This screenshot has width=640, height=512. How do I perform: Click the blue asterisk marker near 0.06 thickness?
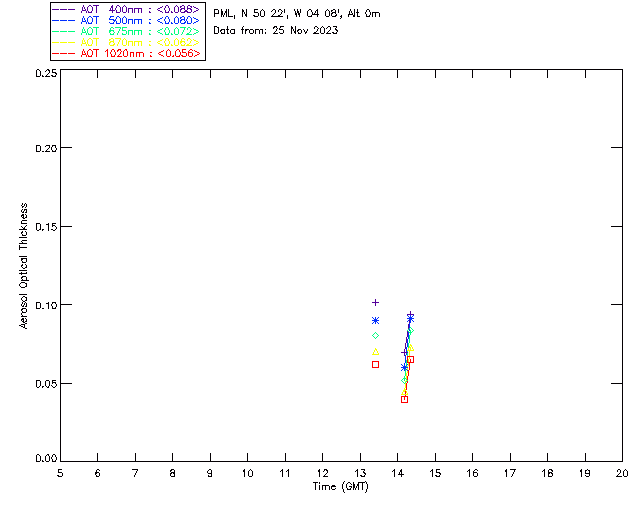click(x=404, y=367)
